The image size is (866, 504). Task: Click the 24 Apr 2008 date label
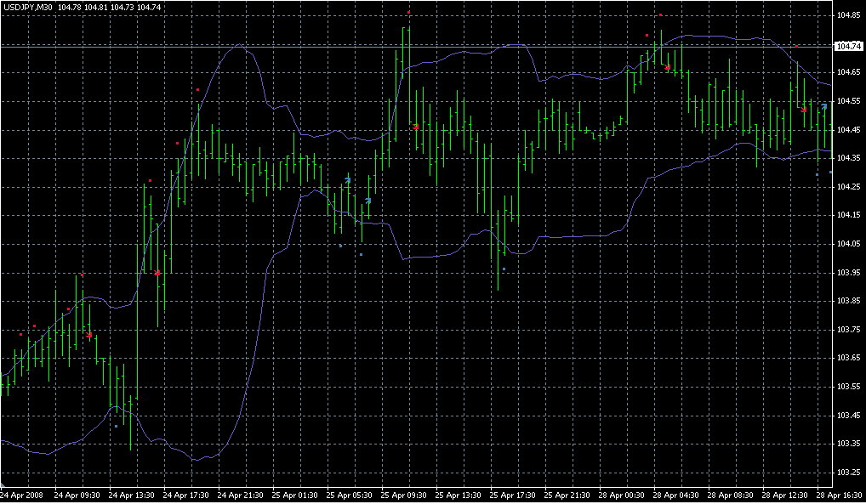click(x=21, y=495)
